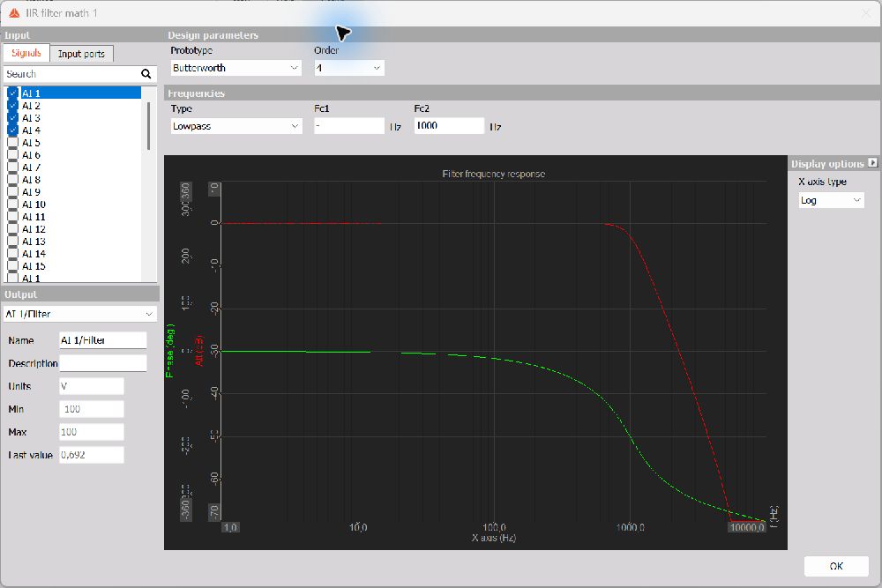The width and height of the screenshot is (882, 588).
Task: Switch to the Signals tab
Action: coord(26,54)
